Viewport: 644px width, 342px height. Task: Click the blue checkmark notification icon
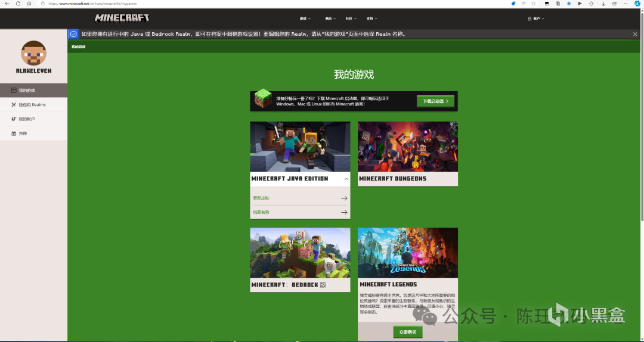[73, 34]
